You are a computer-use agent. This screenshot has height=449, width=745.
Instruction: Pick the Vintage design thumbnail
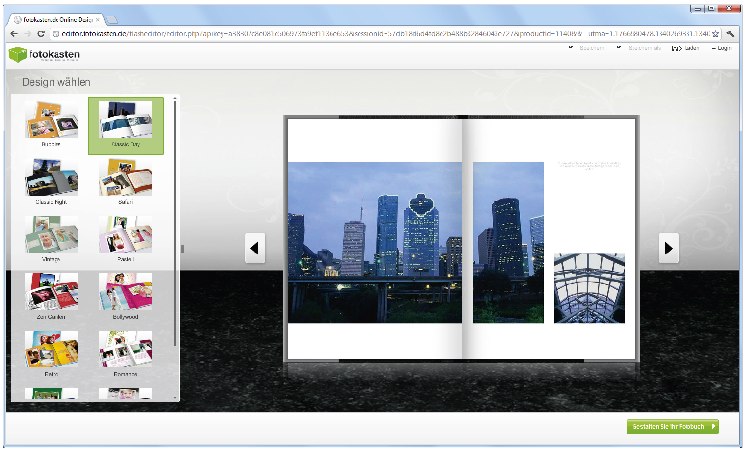pyautogui.click(x=51, y=238)
